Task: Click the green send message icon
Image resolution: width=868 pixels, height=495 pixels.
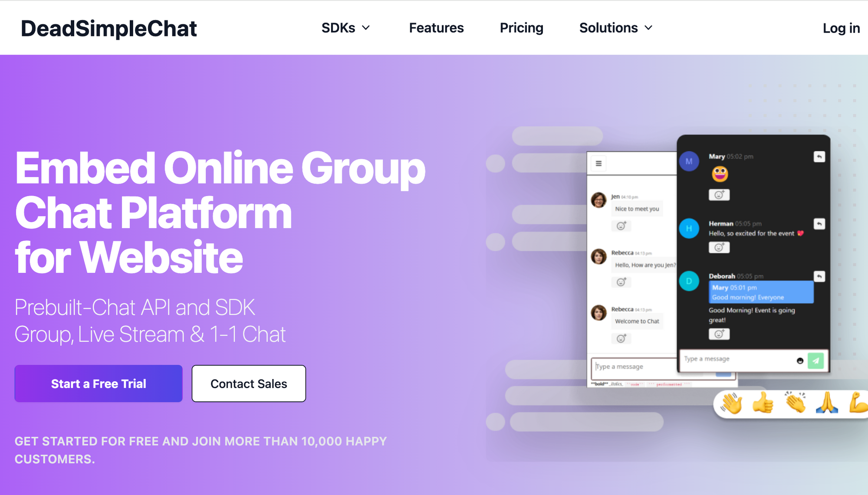Action: coord(816,361)
